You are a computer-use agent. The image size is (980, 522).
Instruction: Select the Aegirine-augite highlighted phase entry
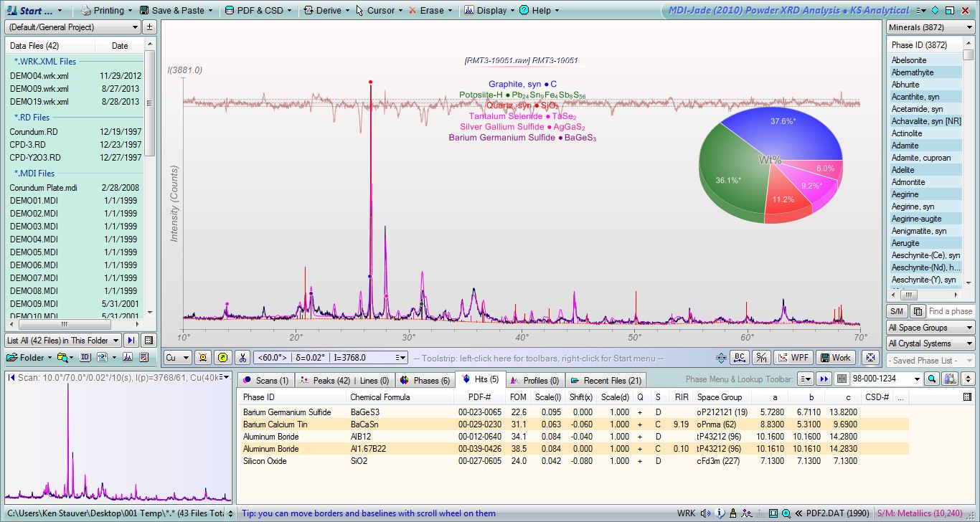(918, 218)
